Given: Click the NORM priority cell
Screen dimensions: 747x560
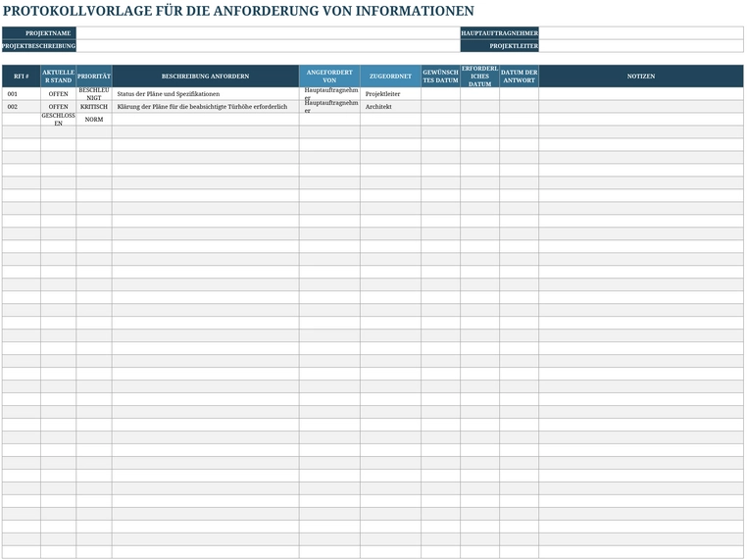Looking at the screenshot, I should [x=94, y=120].
